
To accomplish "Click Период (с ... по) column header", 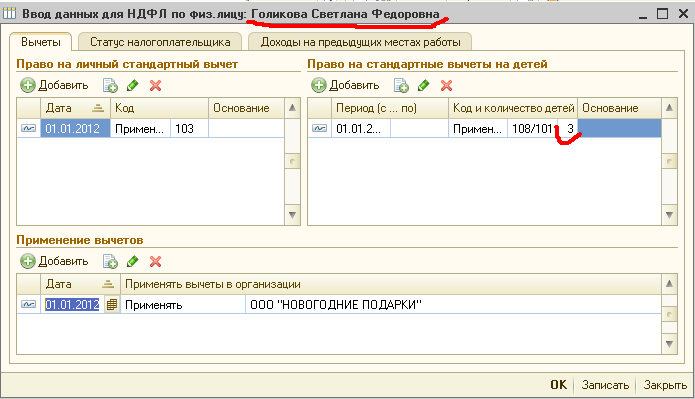I will 390,108.
